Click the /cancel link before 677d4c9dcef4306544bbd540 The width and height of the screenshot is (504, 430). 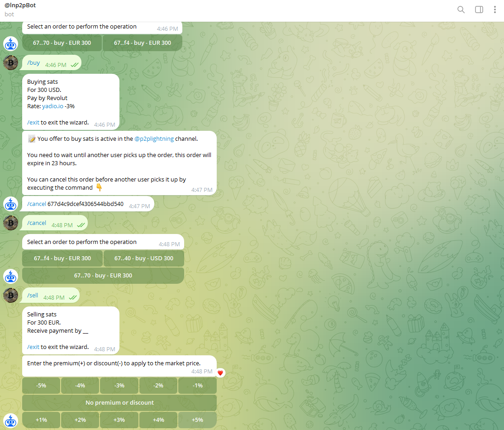(x=36, y=204)
